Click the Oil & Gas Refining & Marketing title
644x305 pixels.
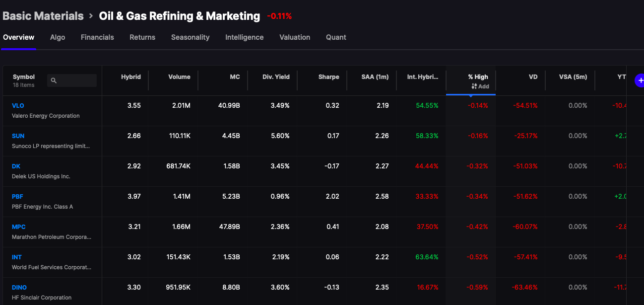[180, 16]
